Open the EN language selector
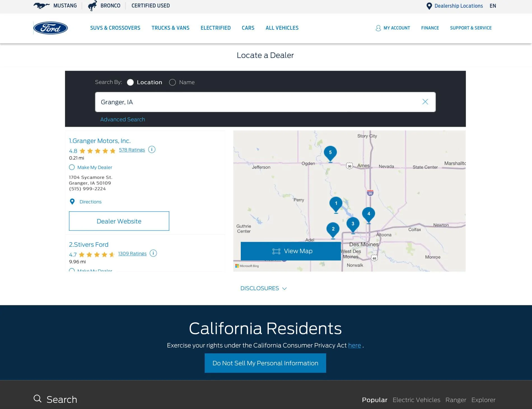This screenshot has width=532, height=409. click(x=493, y=6)
